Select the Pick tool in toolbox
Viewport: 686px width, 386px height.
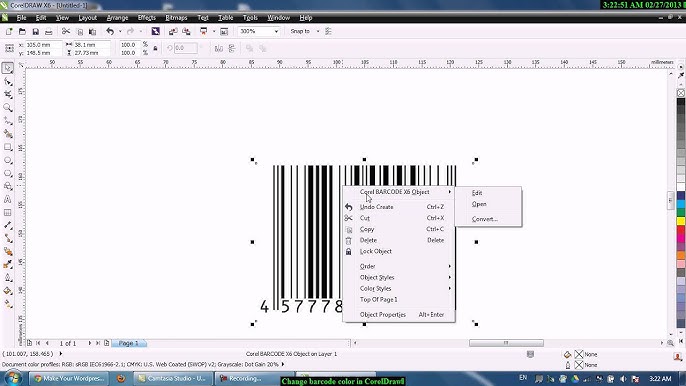[x=7, y=68]
